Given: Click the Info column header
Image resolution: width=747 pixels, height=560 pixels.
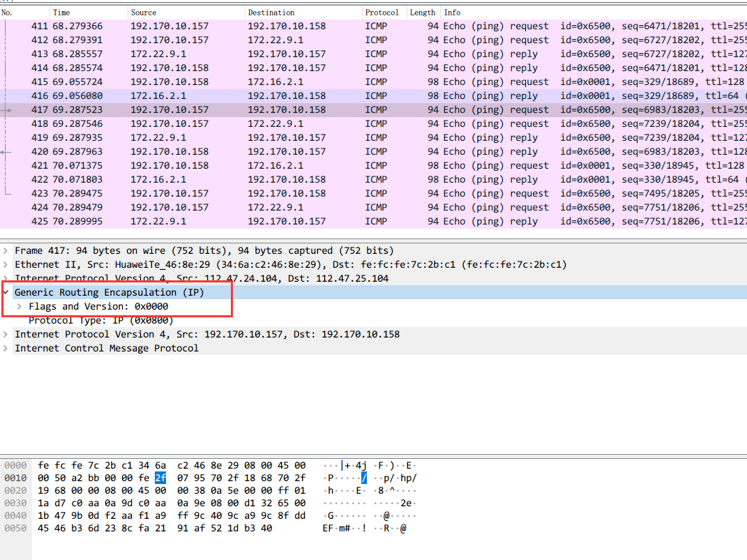Looking at the screenshot, I should point(594,13).
